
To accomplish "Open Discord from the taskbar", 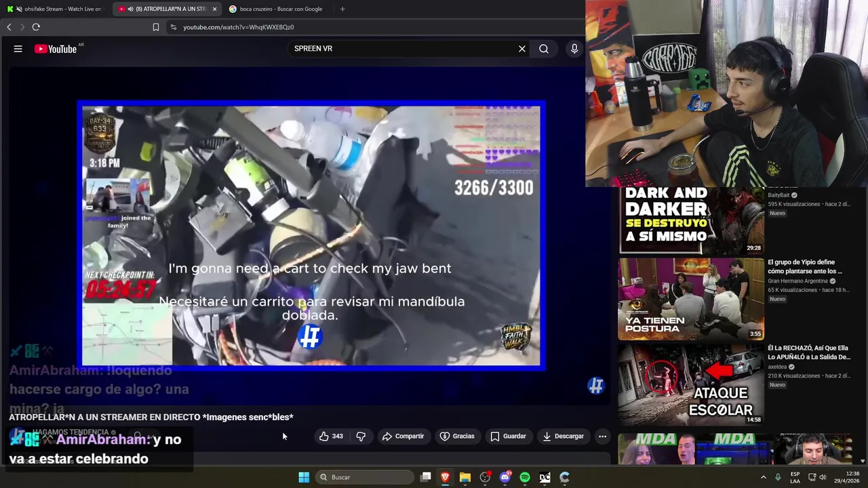I will (x=505, y=477).
